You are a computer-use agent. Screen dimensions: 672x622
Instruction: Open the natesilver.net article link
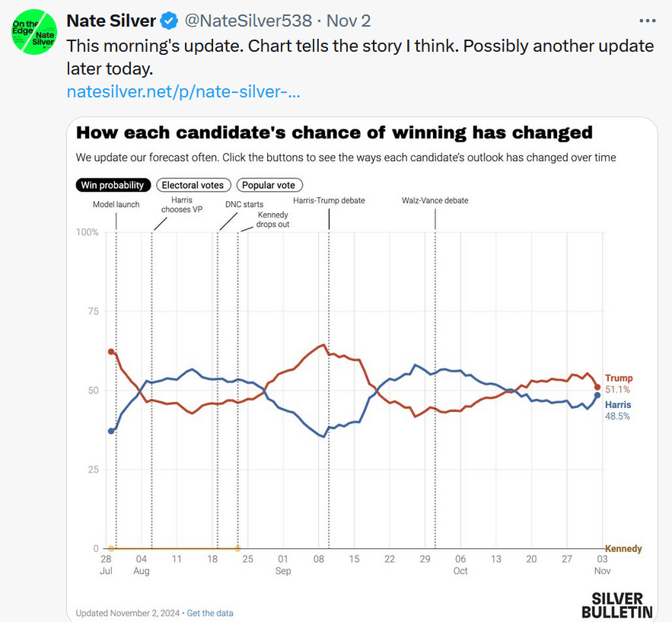point(183,92)
